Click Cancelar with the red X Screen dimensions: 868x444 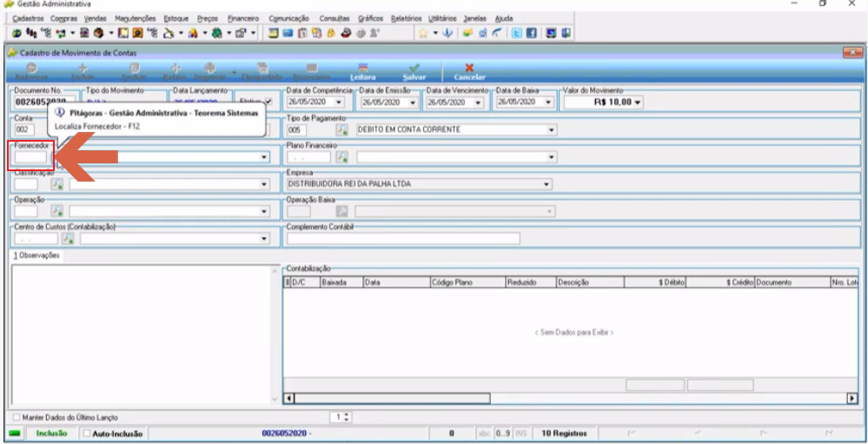point(469,71)
